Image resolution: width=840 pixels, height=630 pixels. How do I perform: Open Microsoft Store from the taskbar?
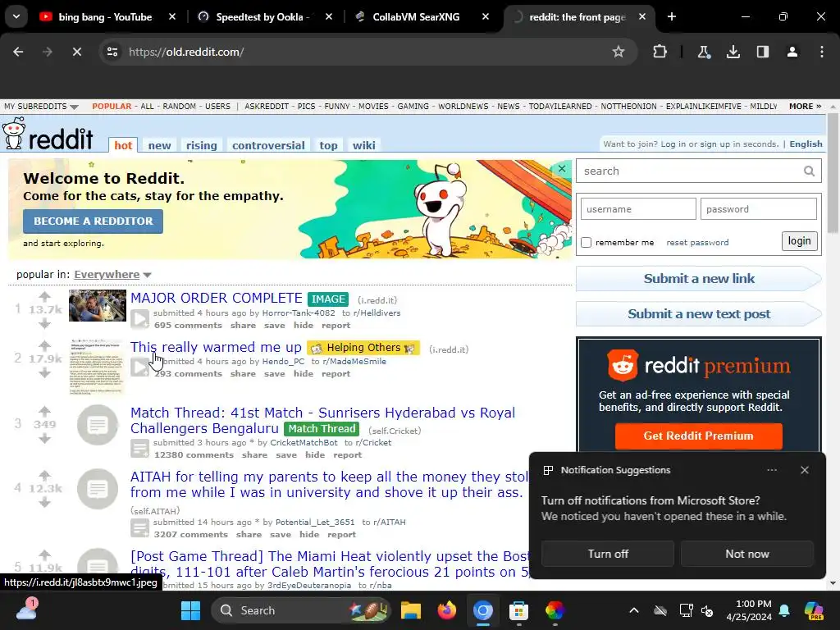point(518,610)
